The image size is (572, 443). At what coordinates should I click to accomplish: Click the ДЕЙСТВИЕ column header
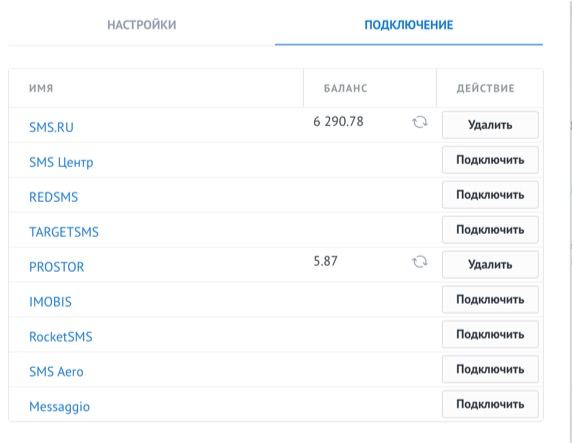point(486,88)
